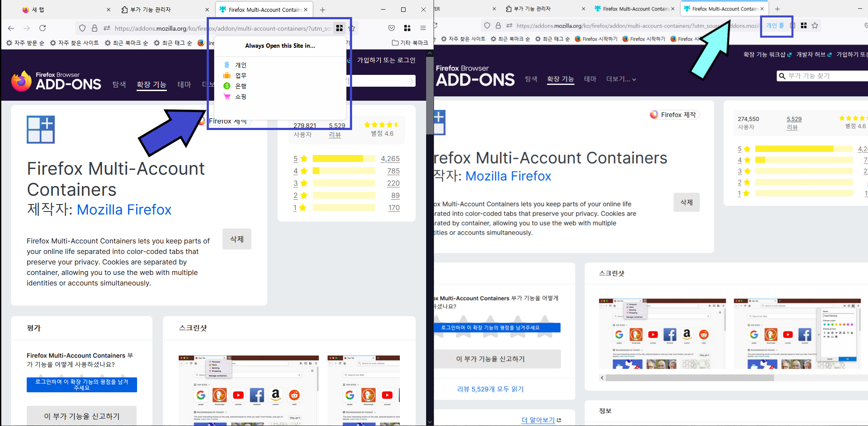Viewport: 868px width, 426px height.
Task: Open 확장 기능 워크샵 link in right window
Action: click(767, 54)
